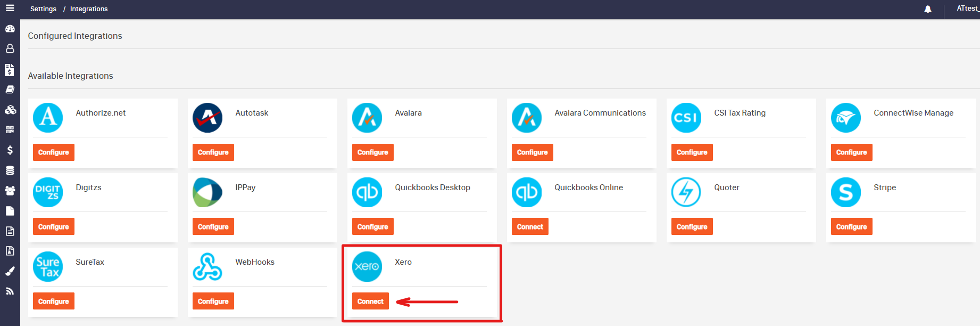Open the paintbrush icon in the sidebar
This screenshot has height=326, width=980.
10,271
